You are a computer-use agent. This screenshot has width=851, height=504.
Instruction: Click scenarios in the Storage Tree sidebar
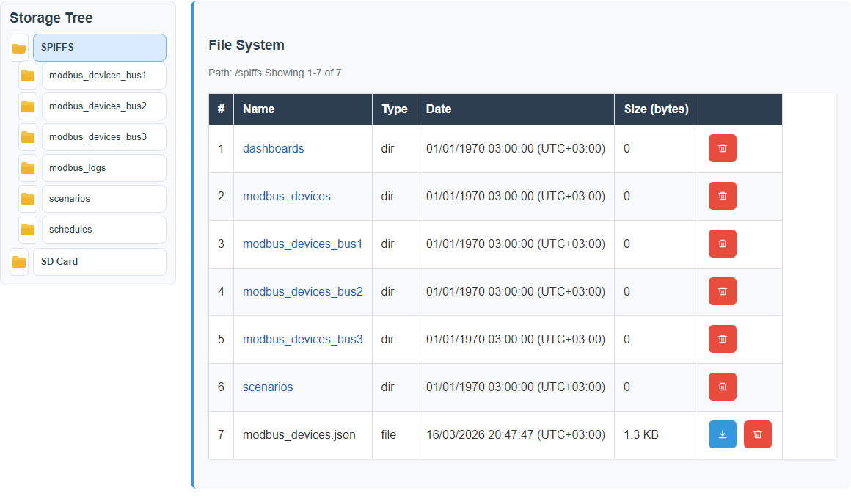[x=103, y=199]
